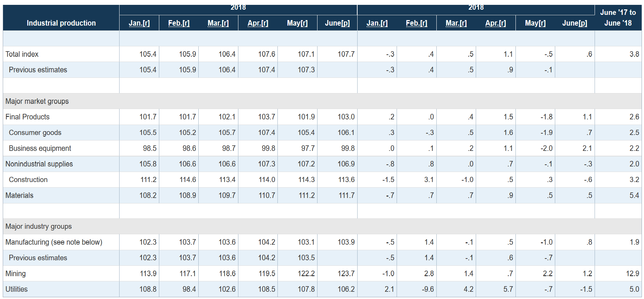
Task: Click the Utilities row label
Action: click(17, 289)
